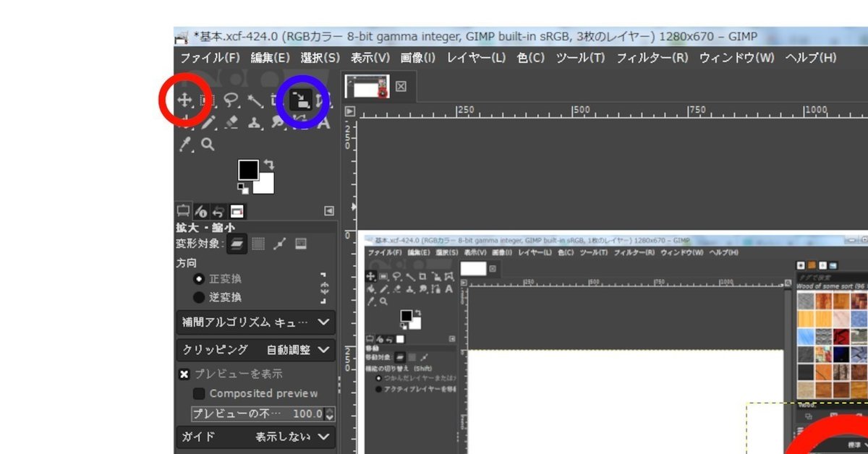Swap foreground and background colors
Viewport: 868px width, 454px height.
[x=269, y=163]
